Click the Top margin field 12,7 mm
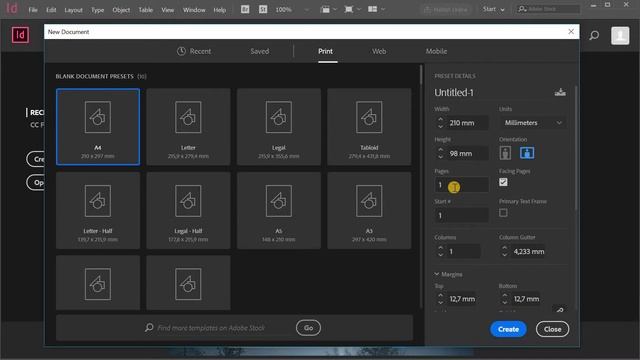This screenshot has height=360, width=640. (462, 299)
